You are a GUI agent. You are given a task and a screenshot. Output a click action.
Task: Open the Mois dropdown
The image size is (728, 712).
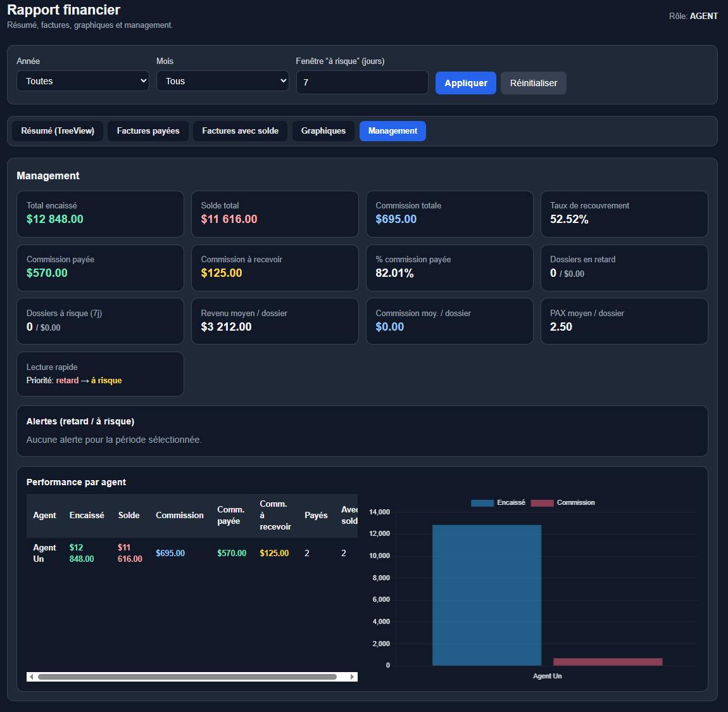pyautogui.click(x=222, y=81)
